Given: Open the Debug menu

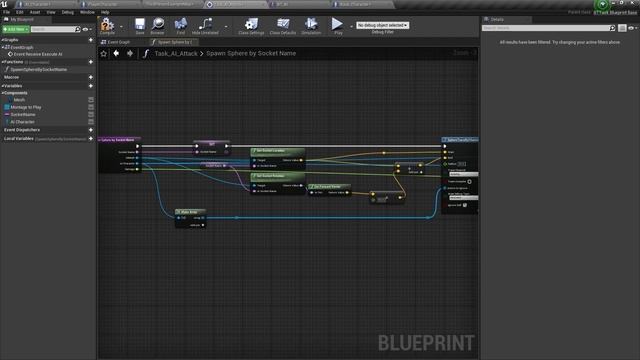Looking at the screenshot, I should [x=67, y=12].
